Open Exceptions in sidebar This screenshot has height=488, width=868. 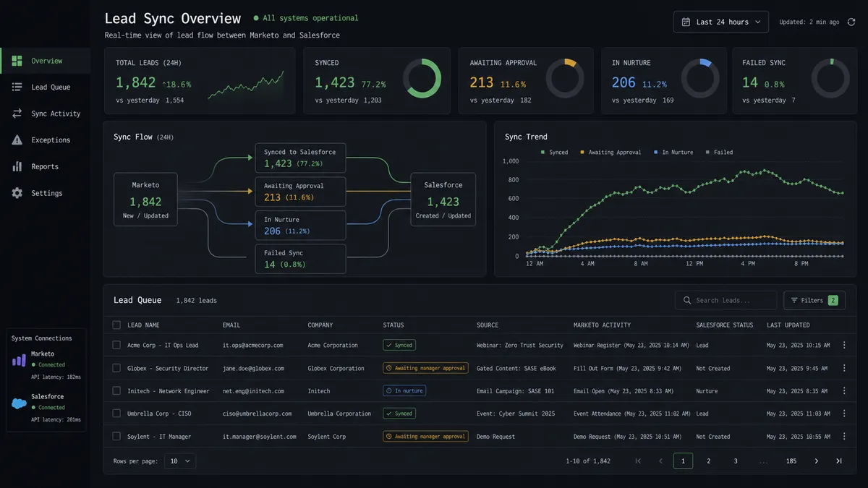[x=45, y=140]
